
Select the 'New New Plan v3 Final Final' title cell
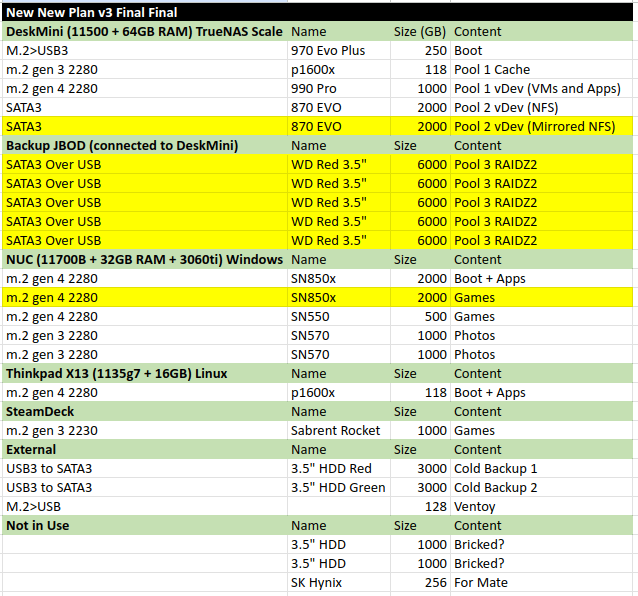coord(317,12)
